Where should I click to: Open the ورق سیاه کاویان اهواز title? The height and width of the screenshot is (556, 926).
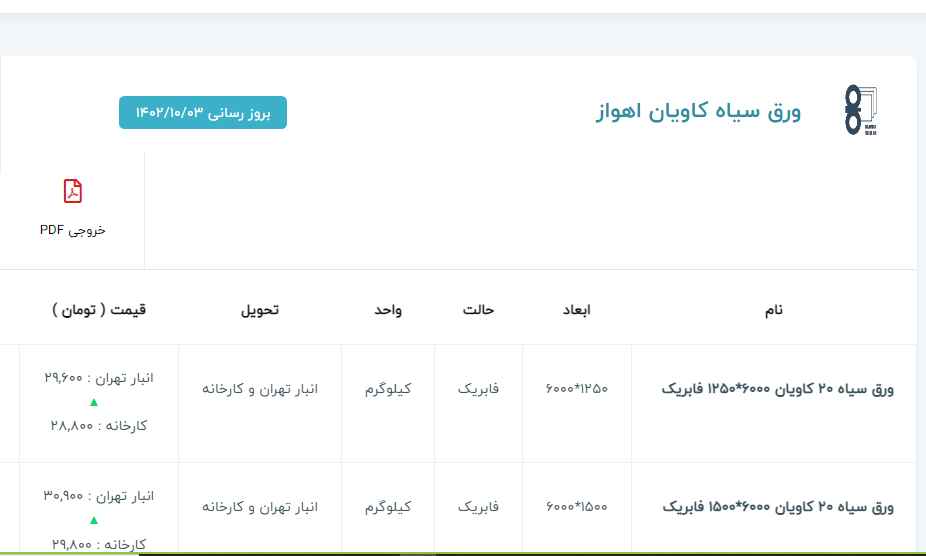point(698,112)
